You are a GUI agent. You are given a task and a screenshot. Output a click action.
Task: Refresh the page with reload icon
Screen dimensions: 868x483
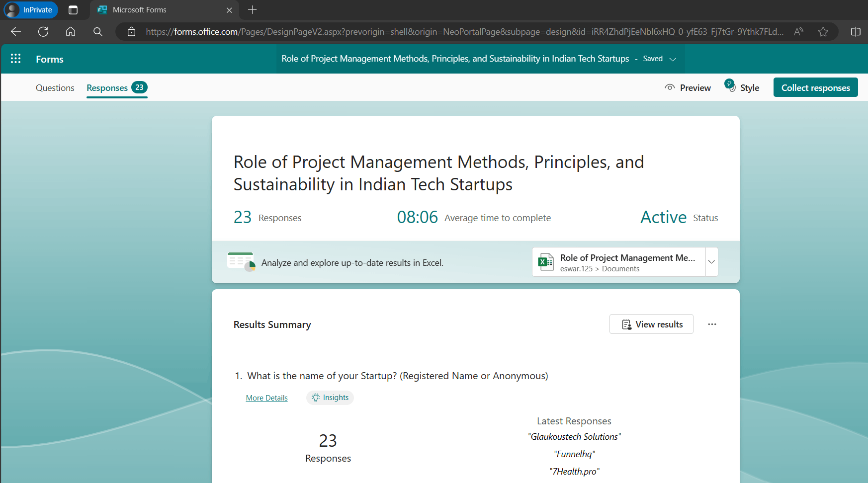click(43, 32)
